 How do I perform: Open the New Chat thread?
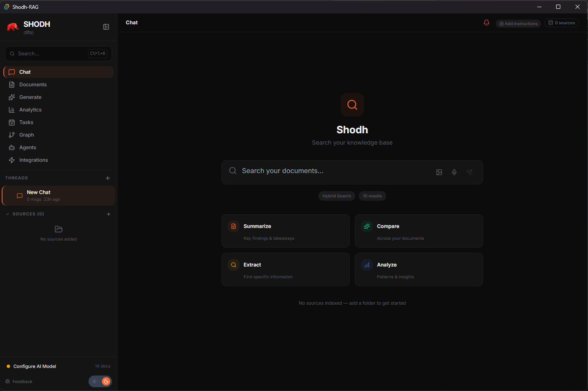click(58, 196)
